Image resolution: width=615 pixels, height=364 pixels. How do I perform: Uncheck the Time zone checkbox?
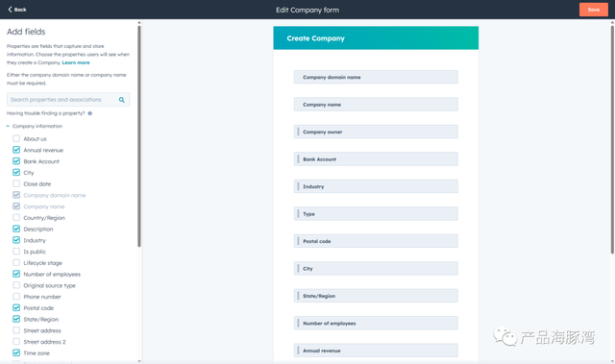(16, 352)
